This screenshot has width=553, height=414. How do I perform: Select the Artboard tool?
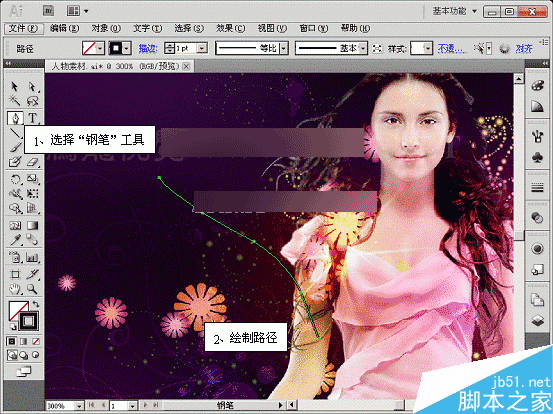pyautogui.click(x=15, y=274)
